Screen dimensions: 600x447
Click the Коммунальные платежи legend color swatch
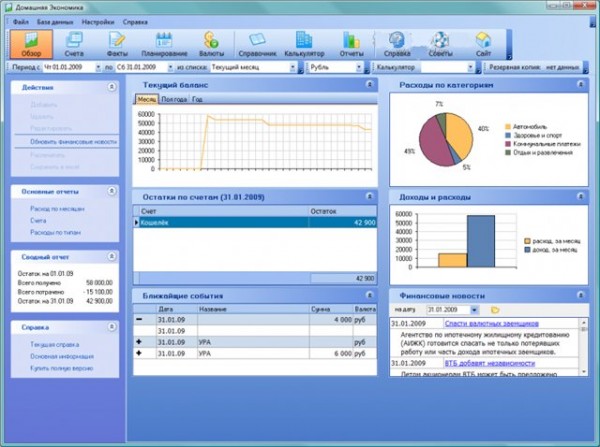508,144
